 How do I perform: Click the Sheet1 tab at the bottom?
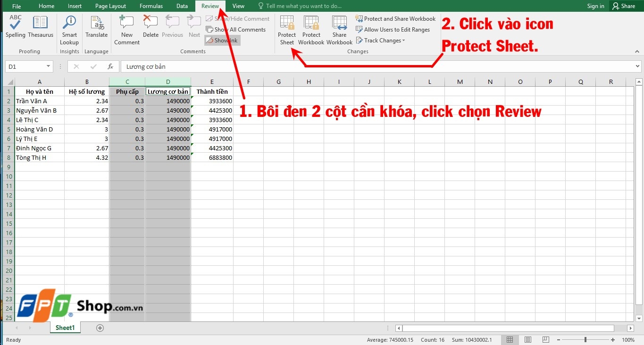point(65,328)
